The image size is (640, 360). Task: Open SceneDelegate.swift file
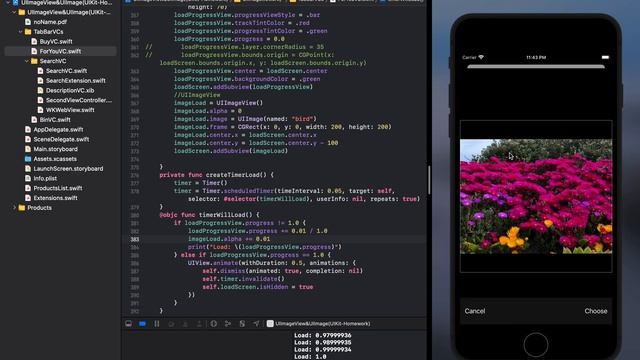61,140
